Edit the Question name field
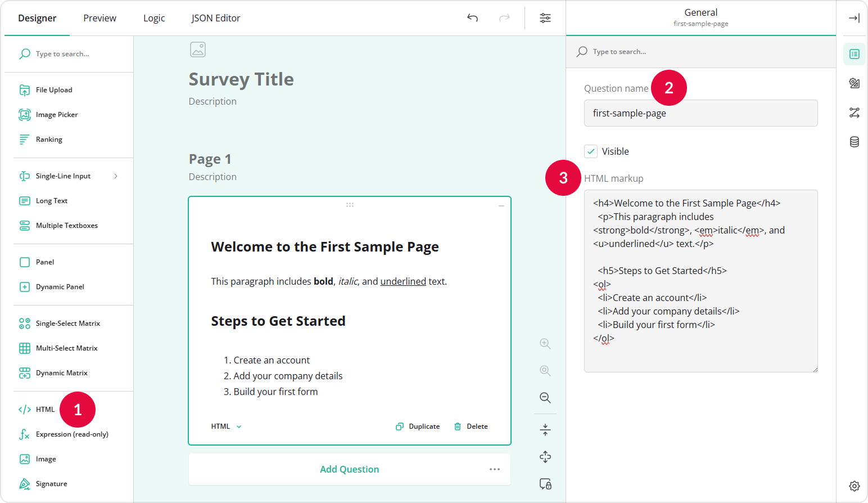 coord(700,113)
